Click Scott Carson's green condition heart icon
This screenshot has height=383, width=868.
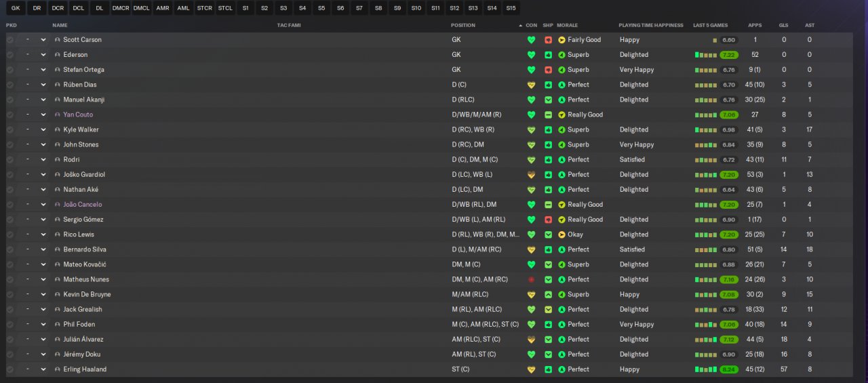(531, 40)
